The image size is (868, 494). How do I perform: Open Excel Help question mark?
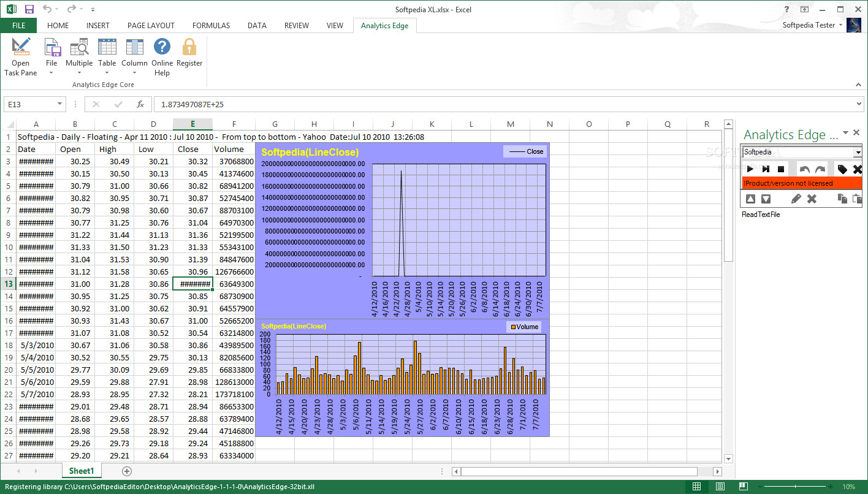point(787,9)
